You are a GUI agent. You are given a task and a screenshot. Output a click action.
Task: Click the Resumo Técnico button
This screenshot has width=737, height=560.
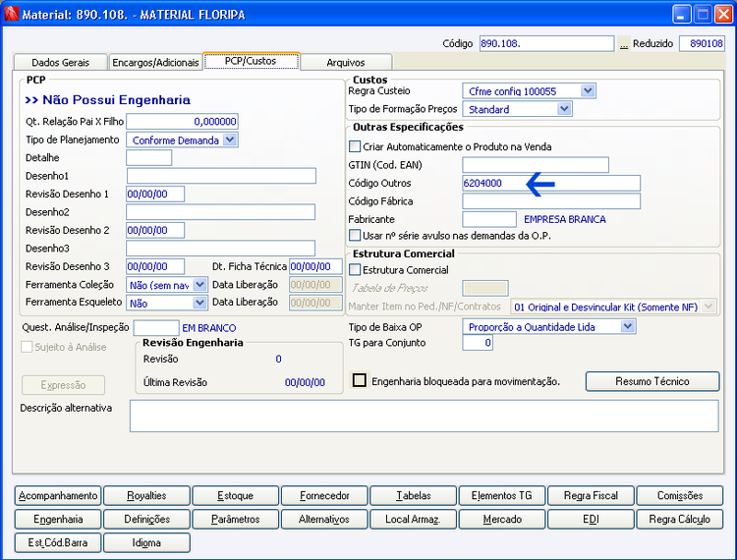click(x=652, y=381)
